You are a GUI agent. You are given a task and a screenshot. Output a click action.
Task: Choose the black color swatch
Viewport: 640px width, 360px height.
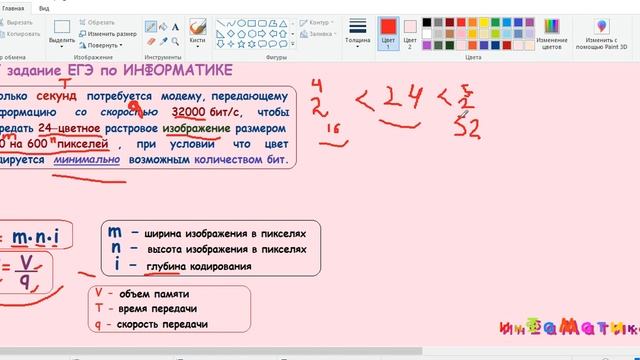click(x=427, y=22)
